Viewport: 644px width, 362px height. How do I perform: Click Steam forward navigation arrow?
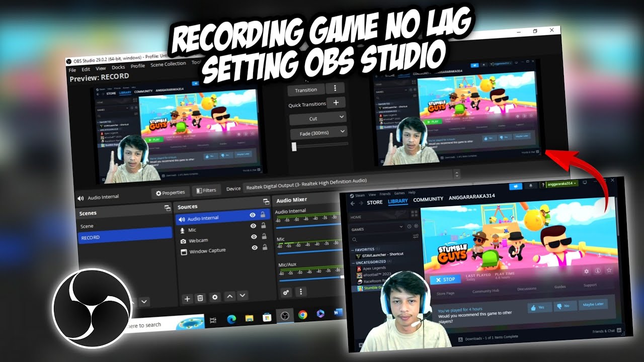[x=360, y=203]
